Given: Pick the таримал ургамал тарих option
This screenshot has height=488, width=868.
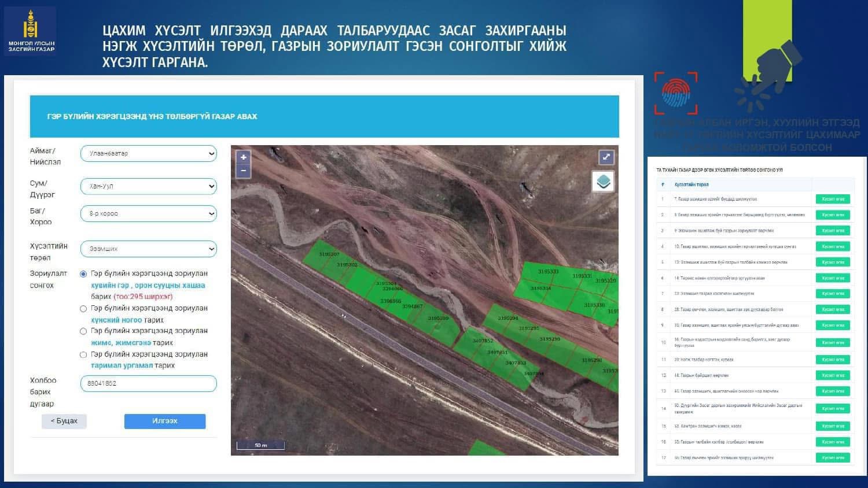Looking at the screenshot, I should coord(83,354).
